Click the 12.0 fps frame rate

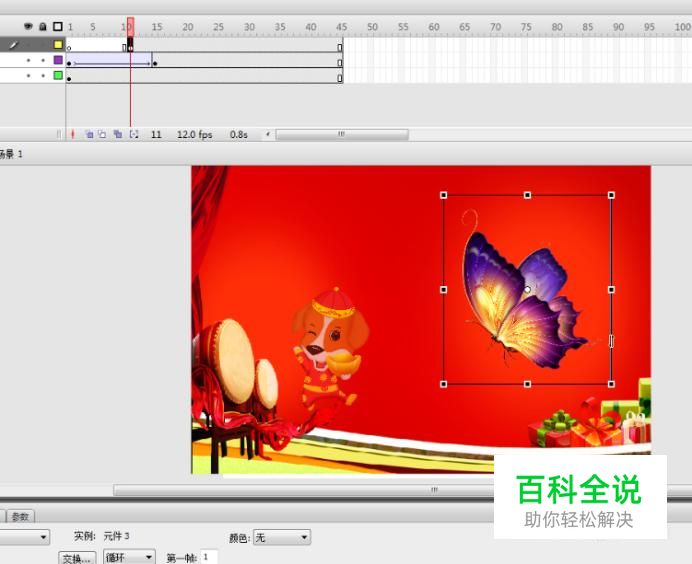[x=195, y=135]
